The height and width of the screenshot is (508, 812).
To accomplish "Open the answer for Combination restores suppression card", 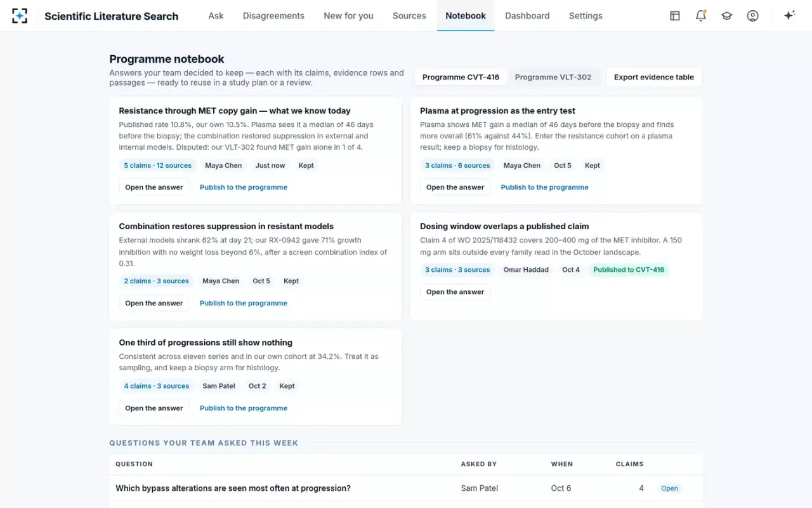I will point(154,303).
